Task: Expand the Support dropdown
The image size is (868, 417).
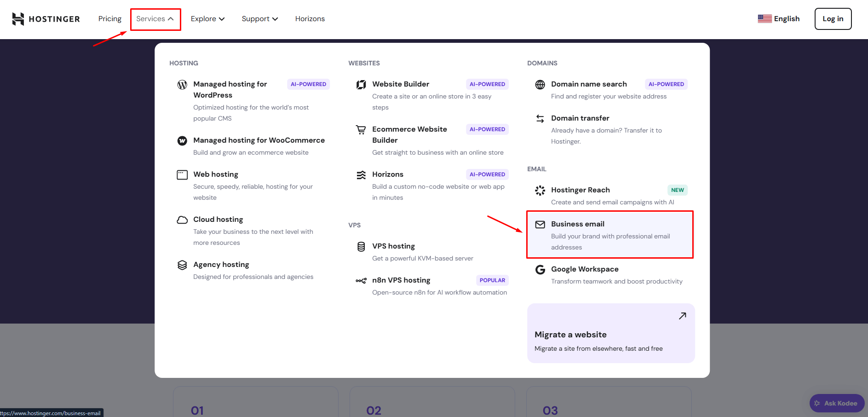Action: click(259, 19)
